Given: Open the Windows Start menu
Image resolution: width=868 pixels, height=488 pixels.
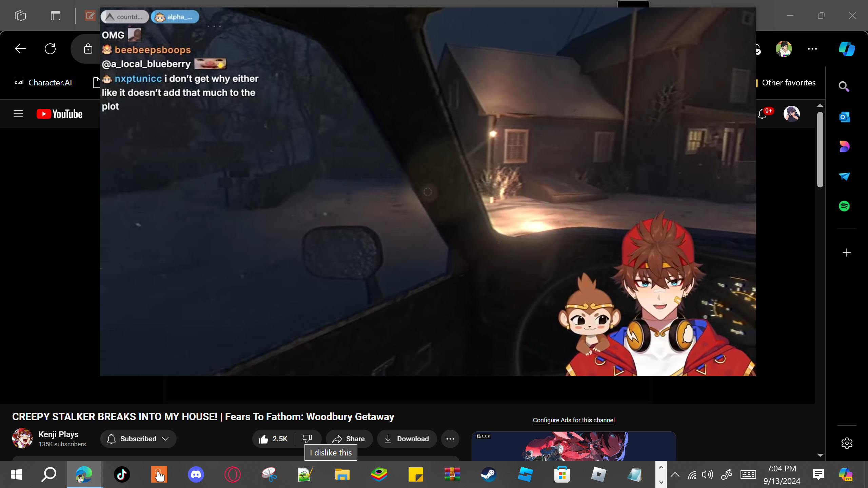Looking at the screenshot, I should click(16, 474).
